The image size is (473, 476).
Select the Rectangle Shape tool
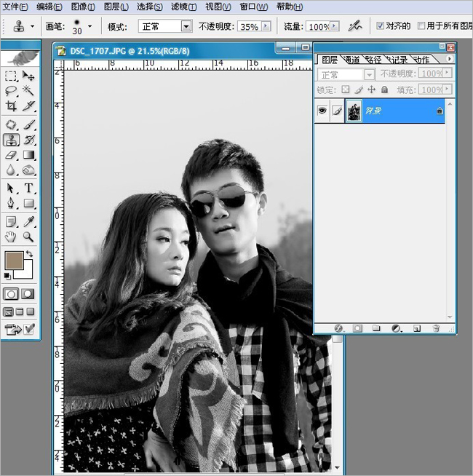[x=28, y=203]
